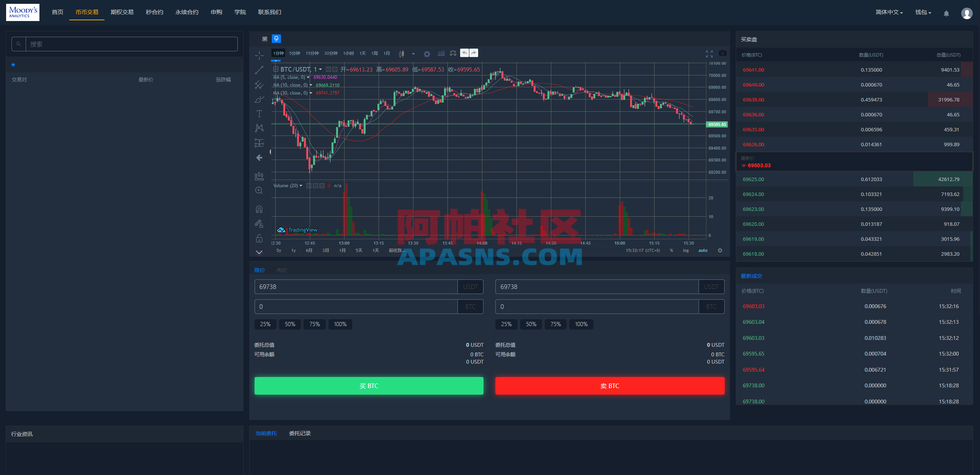This screenshot has height=475, width=980.
Task: Switch chart theme to 黑 (dark)
Action: pos(265,39)
